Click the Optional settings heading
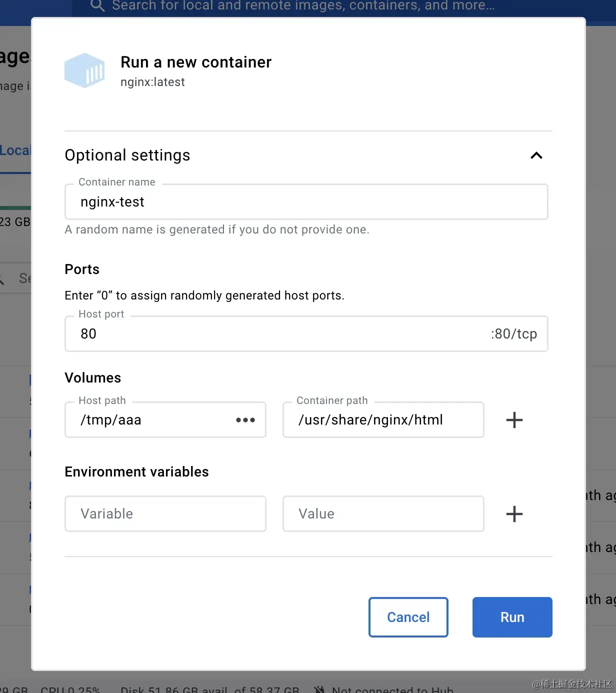The width and height of the screenshot is (616, 693). click(127, 155)
